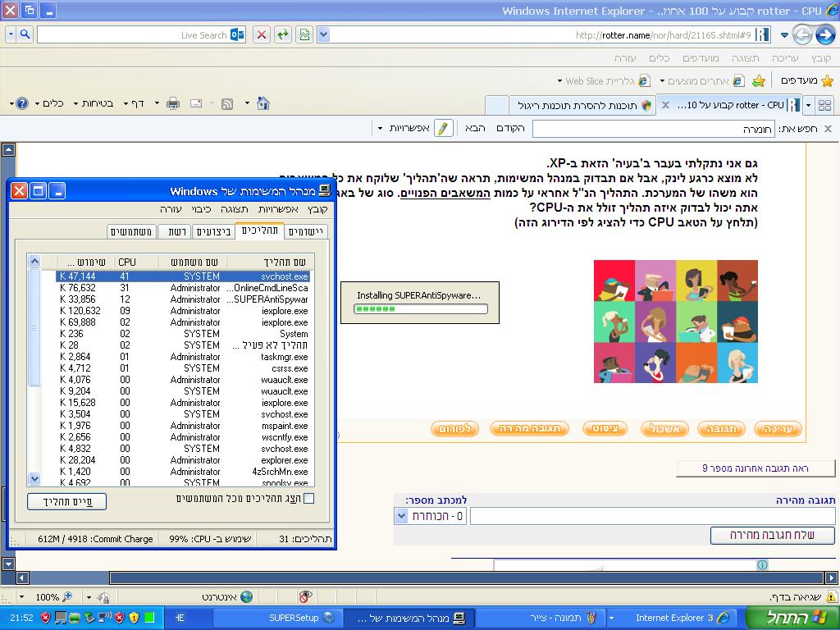Click the שלח תגובה מהירה send button
This screenshot has height=630, width=840.
(772, 536)
